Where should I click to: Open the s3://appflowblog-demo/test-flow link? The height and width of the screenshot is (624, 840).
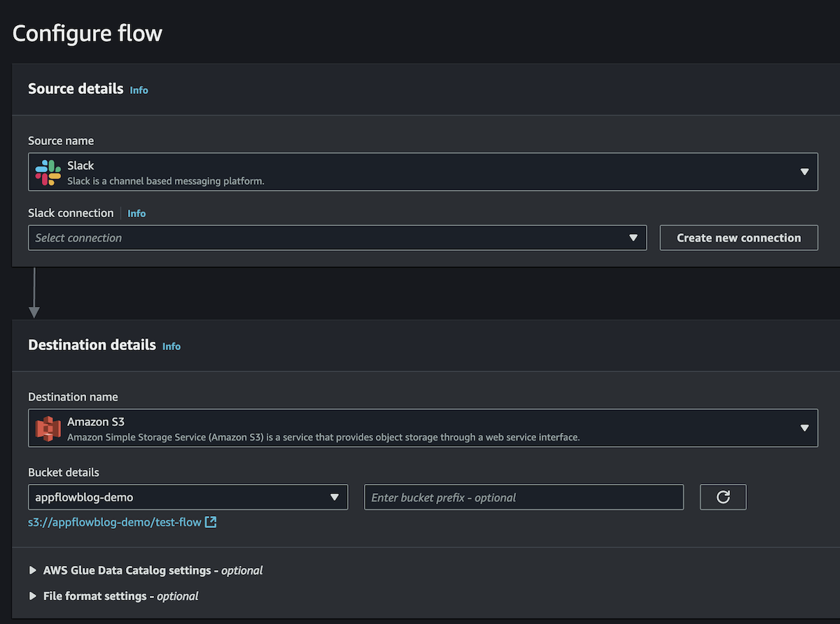[x=115, y=522]
